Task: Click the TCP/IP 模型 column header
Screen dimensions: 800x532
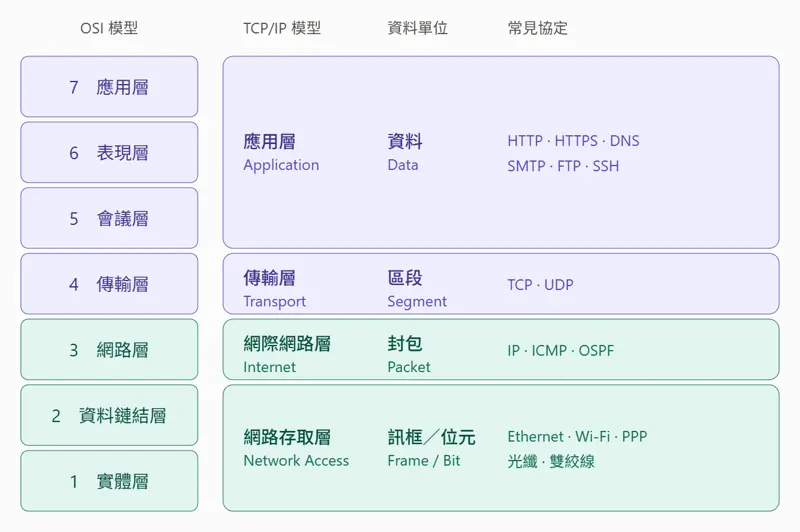Action: 282,28
